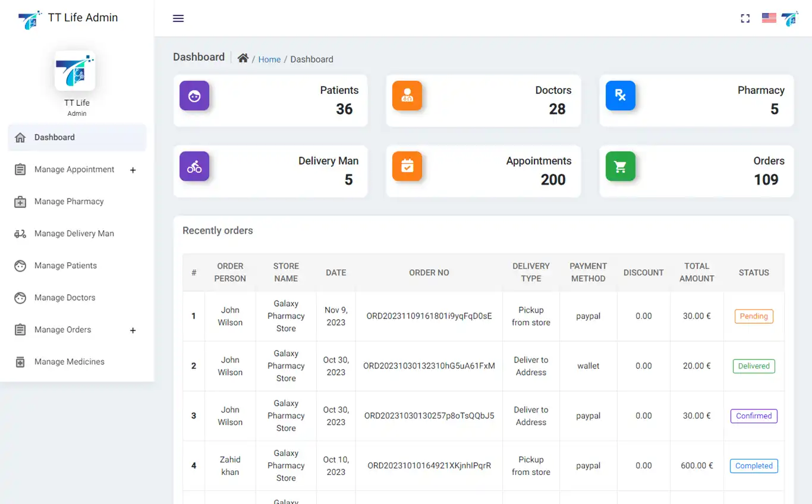Image resolution: width=812 pixels, height=504 pixels.
Task: Open the US flag language selector
Action: (x=769, y=18)
